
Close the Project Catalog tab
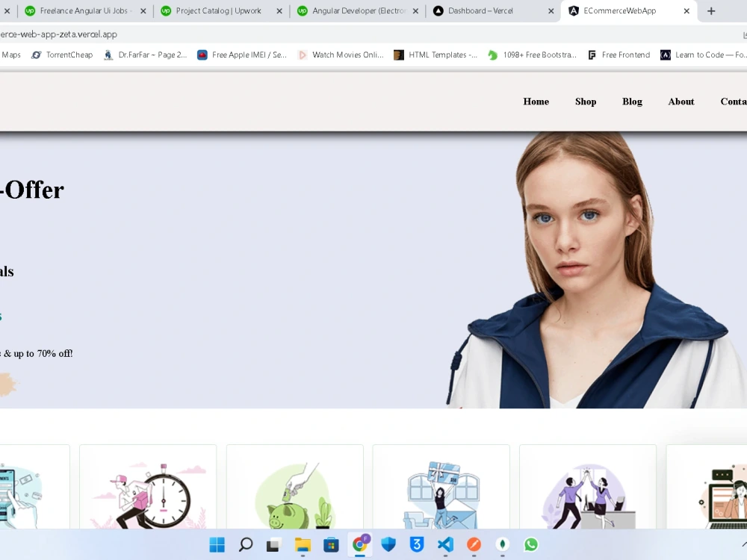pos(279,11)
